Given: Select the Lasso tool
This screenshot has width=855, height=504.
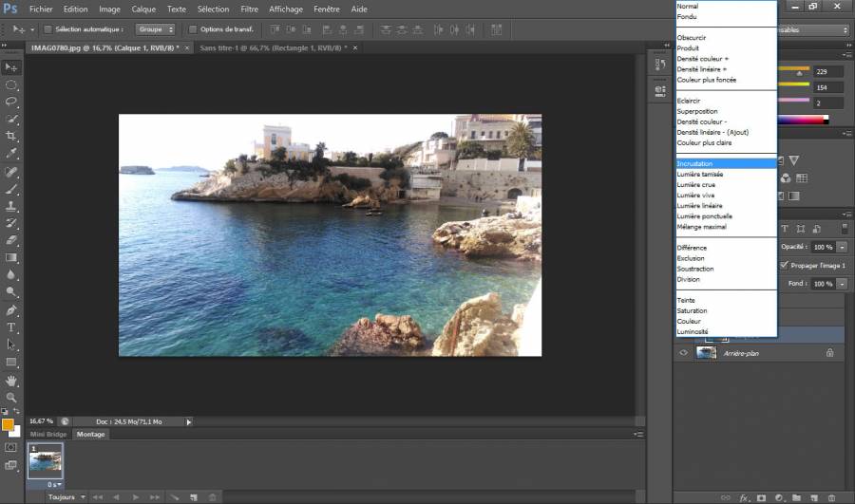Looking at the screenshot, I should [x=11, y=102].
